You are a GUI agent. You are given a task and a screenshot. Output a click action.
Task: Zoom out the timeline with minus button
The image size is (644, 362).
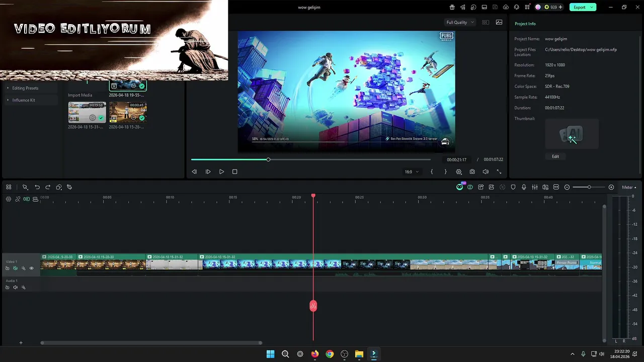pyautogui.click(x=567, y=187)
